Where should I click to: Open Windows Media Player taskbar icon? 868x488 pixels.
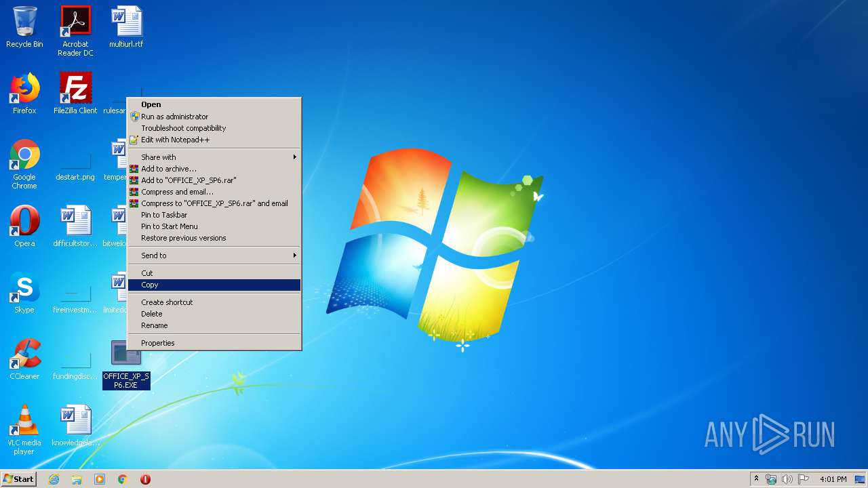point(100,479)
